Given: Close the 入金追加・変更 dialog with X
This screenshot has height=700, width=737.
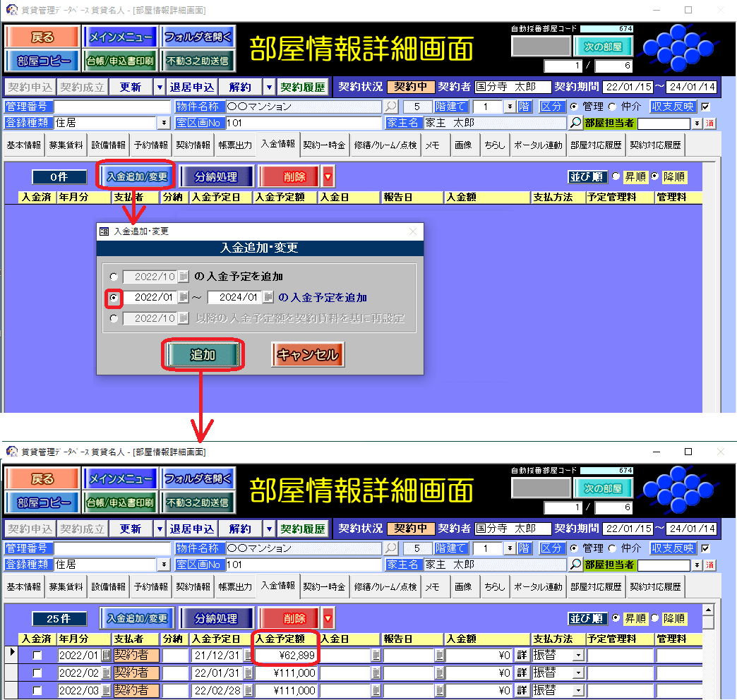Looking at the screenshot, I should tap(413, 231).
